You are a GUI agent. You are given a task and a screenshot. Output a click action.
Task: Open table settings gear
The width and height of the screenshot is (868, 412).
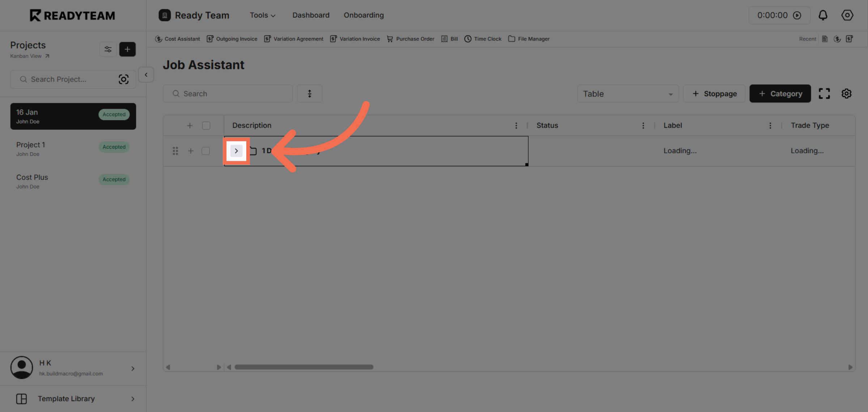(x=846, y=93)
